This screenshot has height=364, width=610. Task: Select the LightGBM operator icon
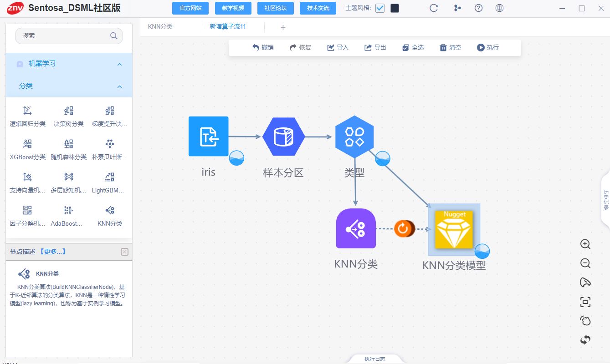coord(110,177)
